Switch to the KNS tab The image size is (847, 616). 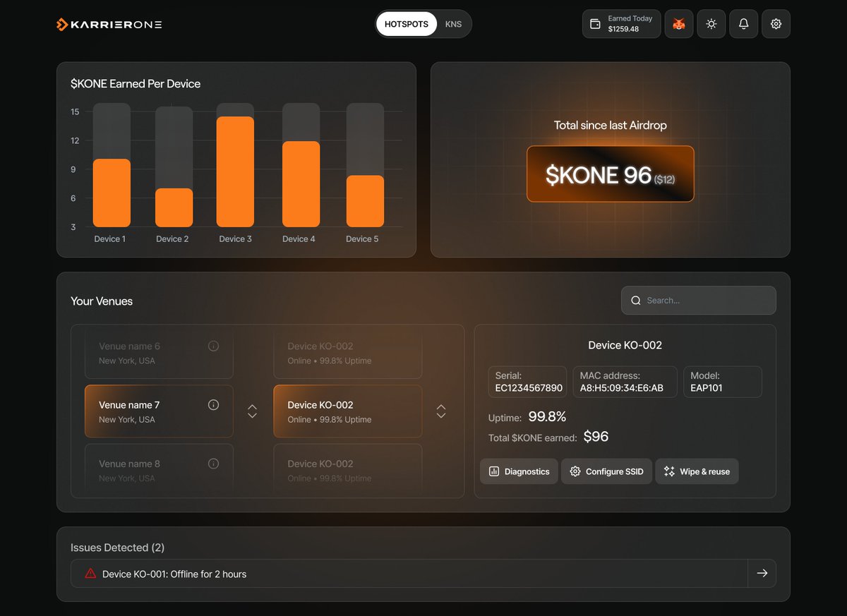453,24
